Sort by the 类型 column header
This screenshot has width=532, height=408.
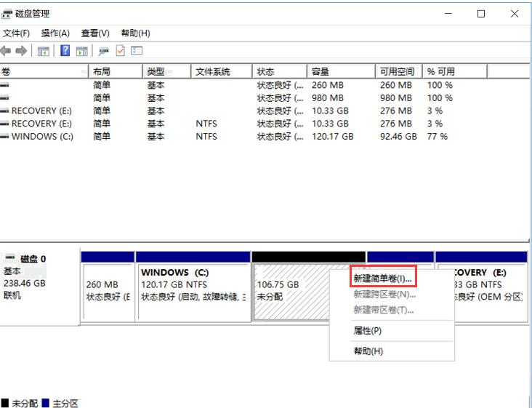[x=167, y=71]
